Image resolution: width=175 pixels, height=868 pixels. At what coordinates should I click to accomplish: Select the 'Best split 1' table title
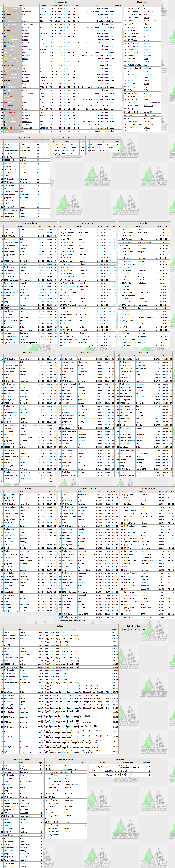pos(28,352)
